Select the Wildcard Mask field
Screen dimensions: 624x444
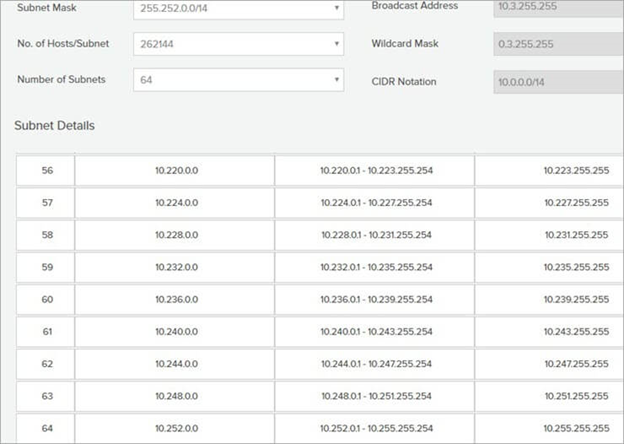(x=557, y=45)
